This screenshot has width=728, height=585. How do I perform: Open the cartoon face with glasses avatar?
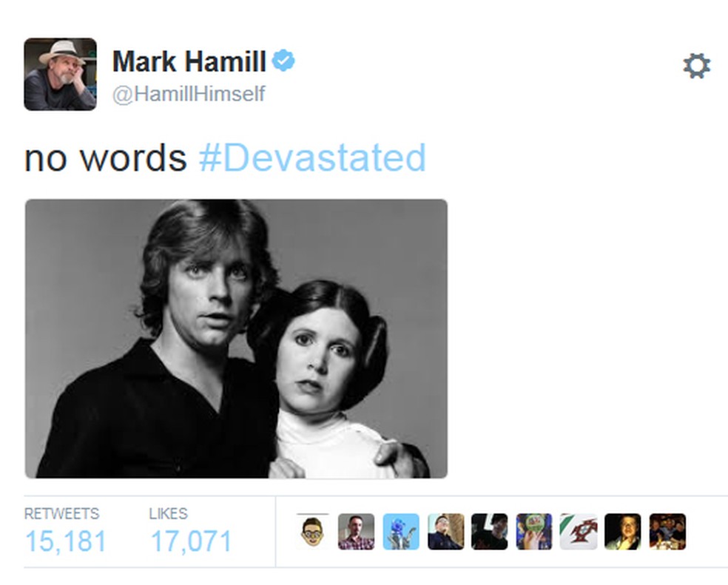[312, 532]
